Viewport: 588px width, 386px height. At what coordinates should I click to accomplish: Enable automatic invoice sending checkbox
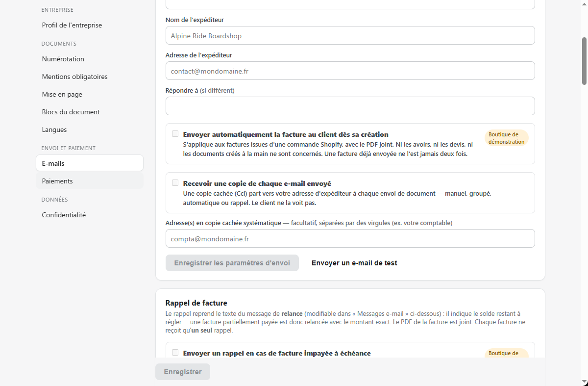click(175, 134)
